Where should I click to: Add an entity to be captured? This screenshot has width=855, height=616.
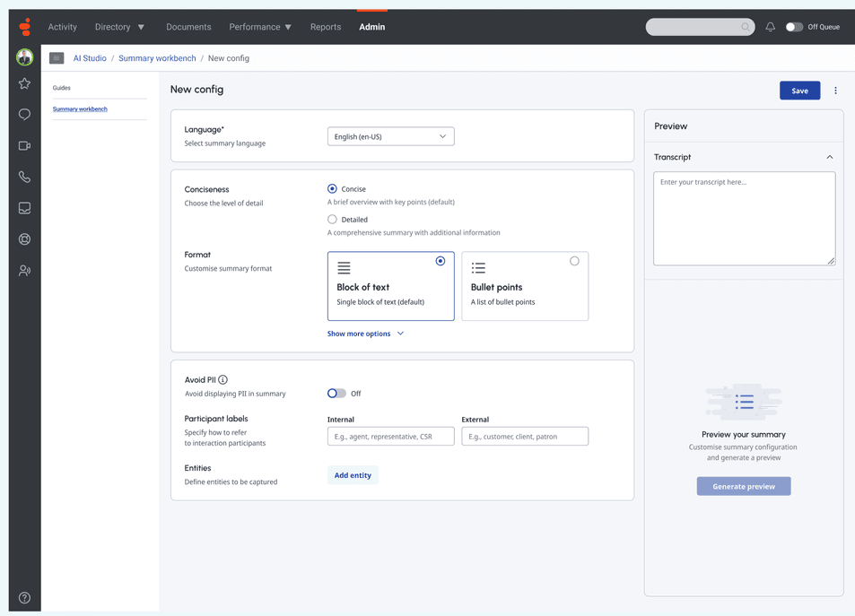pos(352,475)
